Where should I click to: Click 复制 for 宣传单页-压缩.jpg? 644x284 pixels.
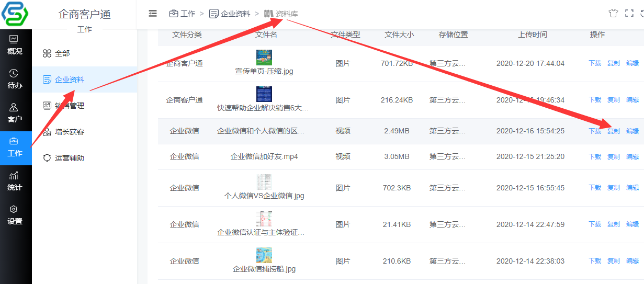pos(614,63)
